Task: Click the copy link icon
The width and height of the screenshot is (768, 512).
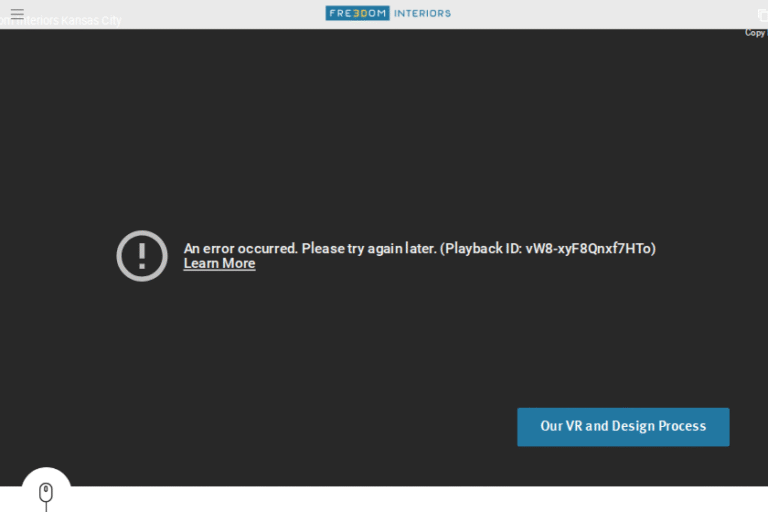Action: pyautogui.click(x=762, y=15)
